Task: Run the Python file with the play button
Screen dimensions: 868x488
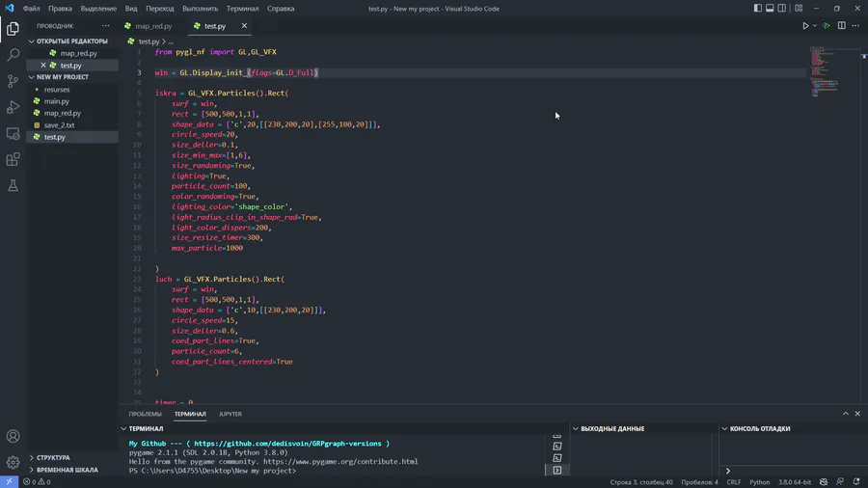Action: point(805,26)
